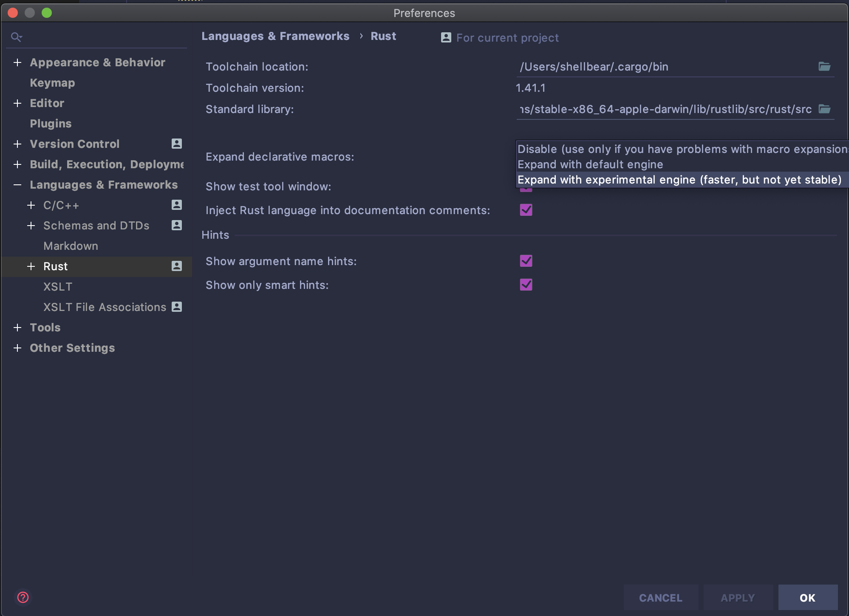
Task: Expand the Tools section
Action: point(17,327)
